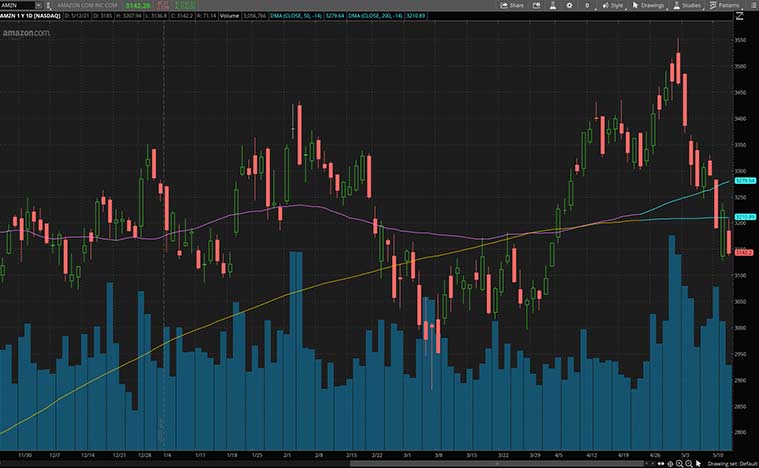Click the DMA (CLOSE, 50, -14) study label

(x=297, y=17)
